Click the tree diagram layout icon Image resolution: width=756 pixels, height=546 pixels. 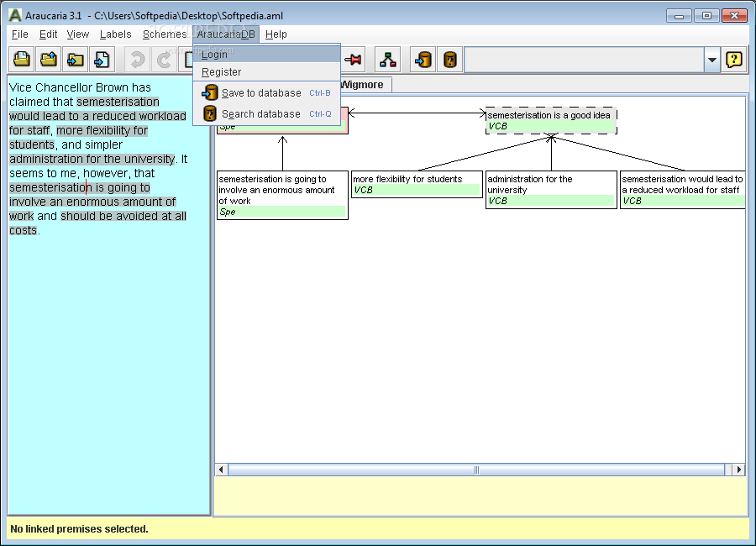click(x=387, y=60)
